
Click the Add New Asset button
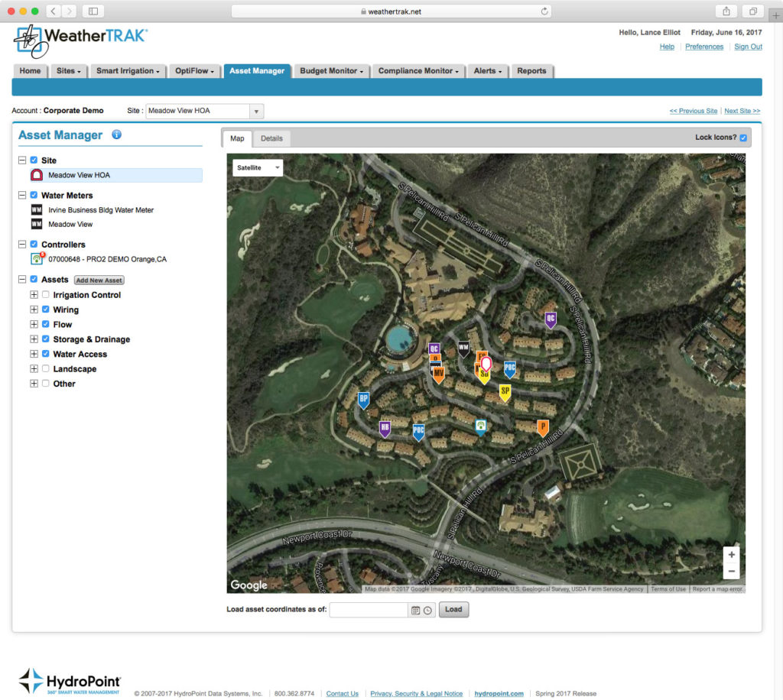pos(99,280)
